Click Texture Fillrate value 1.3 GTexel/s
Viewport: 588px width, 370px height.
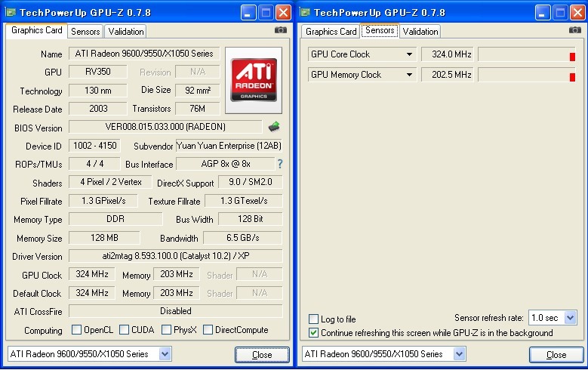(x=244, y=201)
